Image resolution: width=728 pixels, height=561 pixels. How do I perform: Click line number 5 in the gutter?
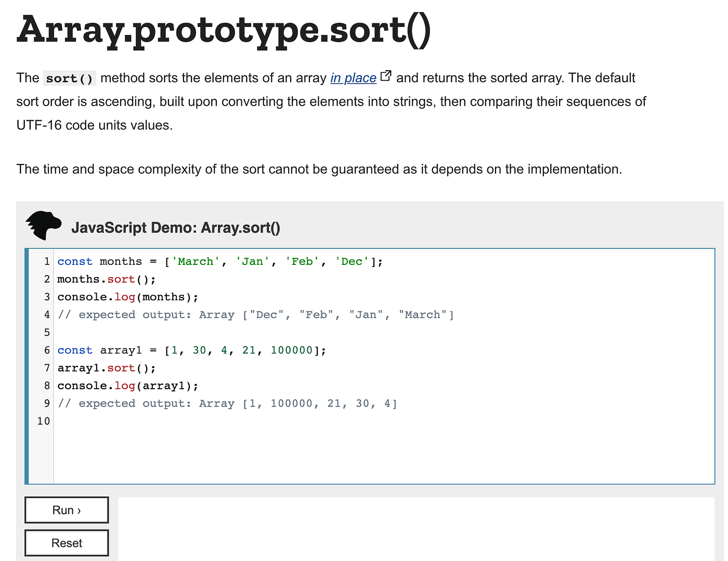(x=47, y=333)
